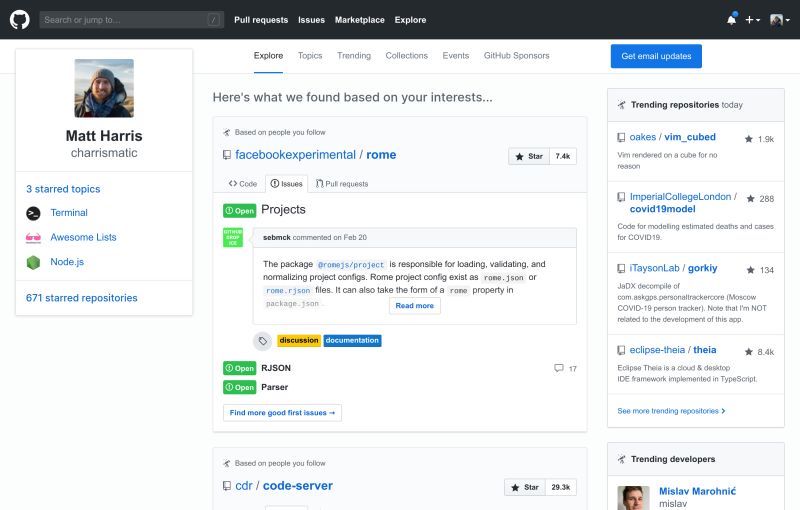Click See more trending repositories
The width and height of the screenshot is (800, 510).
[671, 411]
